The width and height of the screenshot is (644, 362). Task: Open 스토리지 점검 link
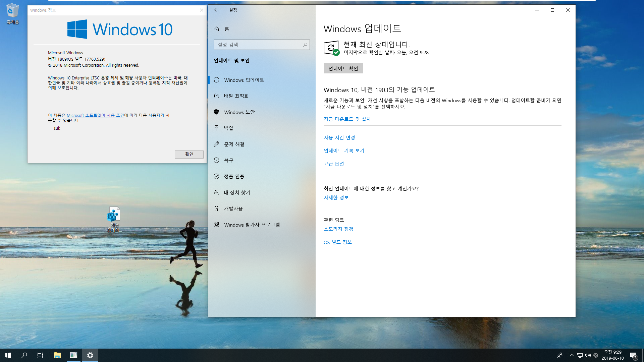click(x=338, y=229)
